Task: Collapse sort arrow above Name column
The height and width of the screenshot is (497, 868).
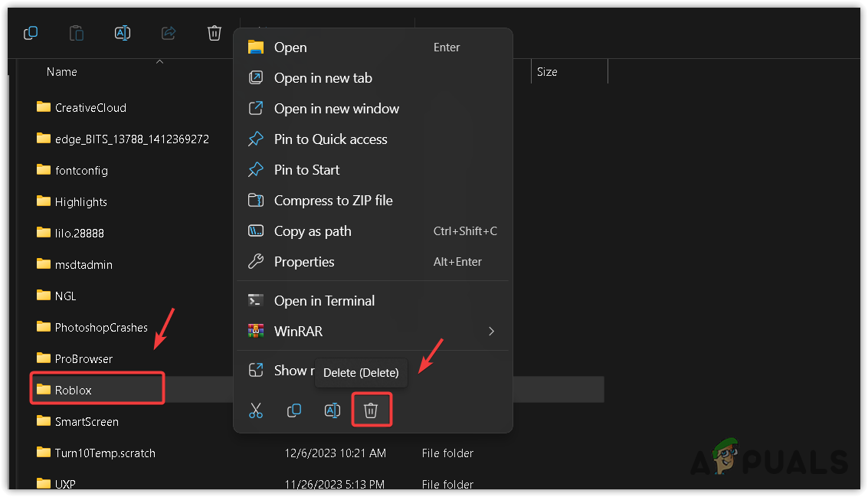Action: 159,61
